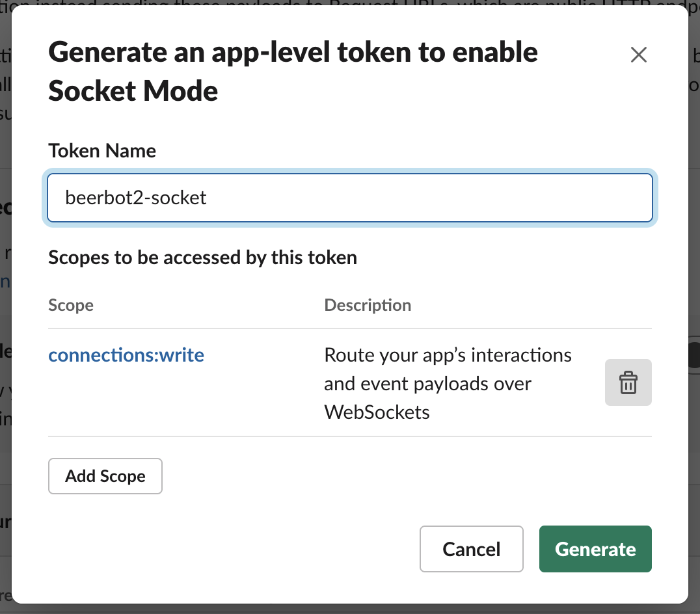Click the Description column header
This screenshot has height=614, width=700.
[368, 305]
